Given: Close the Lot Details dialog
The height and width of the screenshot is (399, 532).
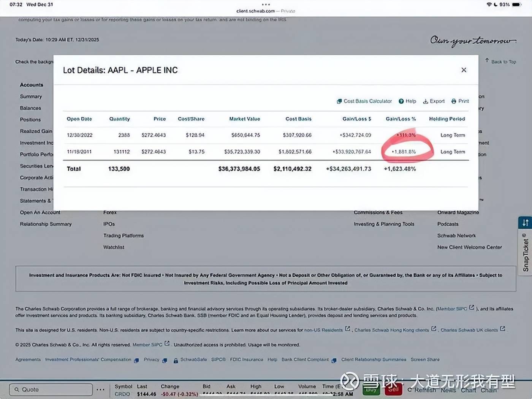Looking at the screenshot, I should click(464, 70).
